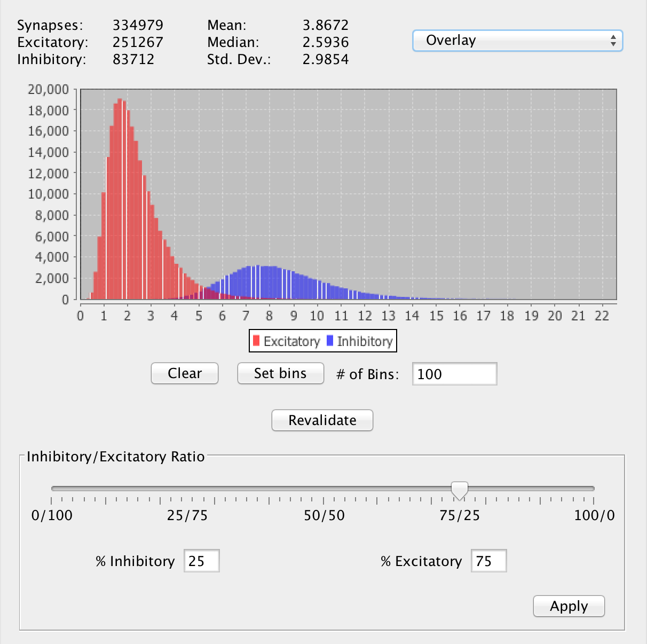The image size is (647, 644).
Task: Apply the inhibitory/excitatory ratio
Action: (569, 606)
